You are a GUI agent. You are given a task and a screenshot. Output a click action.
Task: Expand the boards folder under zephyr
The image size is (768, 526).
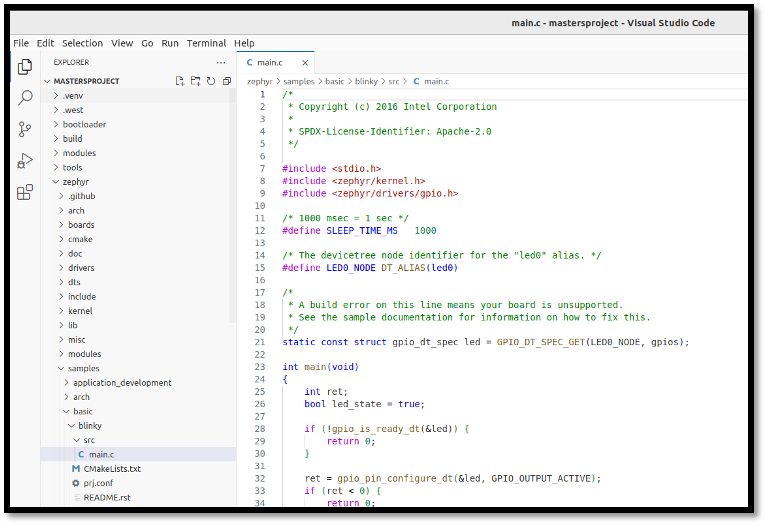coord(138,225)
